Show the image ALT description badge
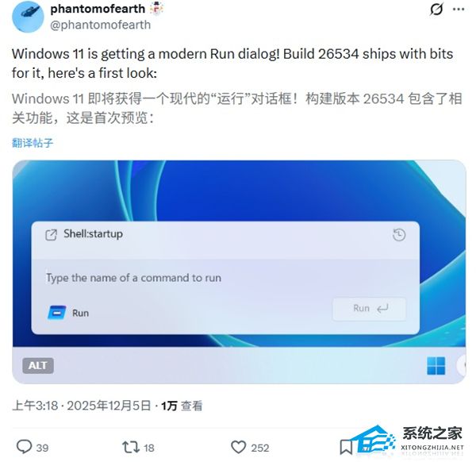This screenshot has width=476, height=462. click(x=38, y=365)
